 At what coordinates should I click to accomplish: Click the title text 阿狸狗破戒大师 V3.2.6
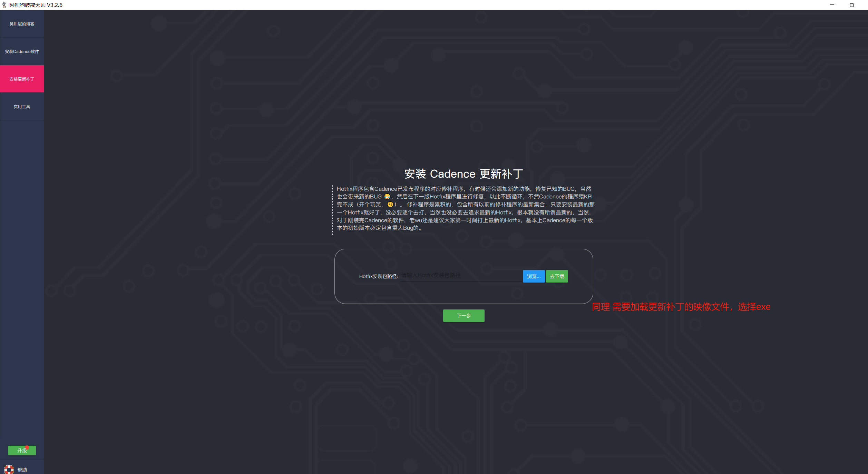click(x=36, y=5)
